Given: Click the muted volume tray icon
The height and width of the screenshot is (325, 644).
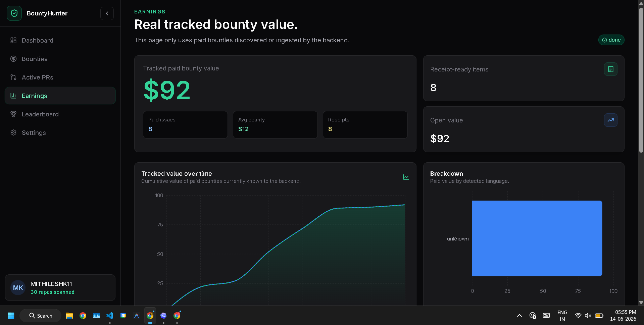Looking at the screenshot, I should [x=588, y=316].
